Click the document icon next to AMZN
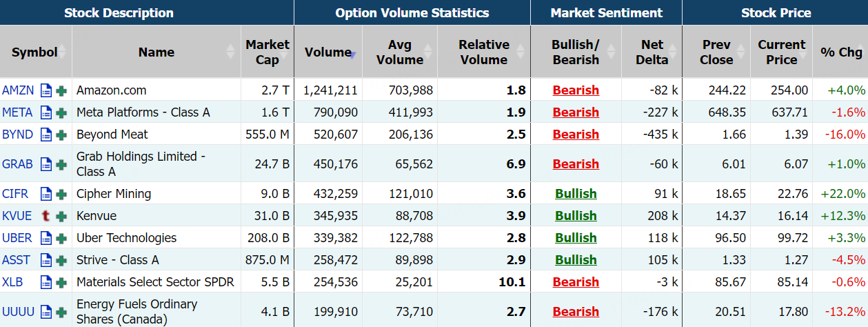The image size is (868, 327). coord(46,90)
